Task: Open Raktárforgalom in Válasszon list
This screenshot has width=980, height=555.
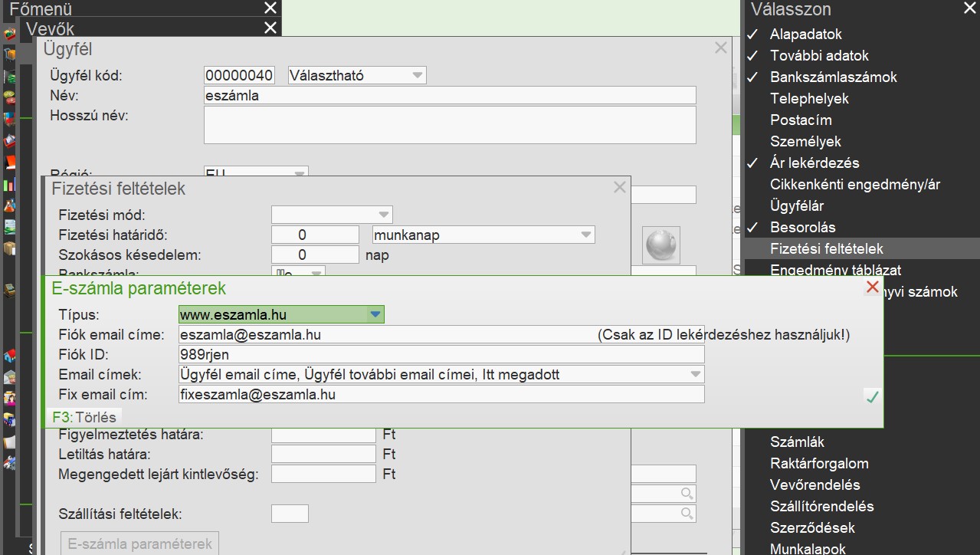Action: click(819, 464)
